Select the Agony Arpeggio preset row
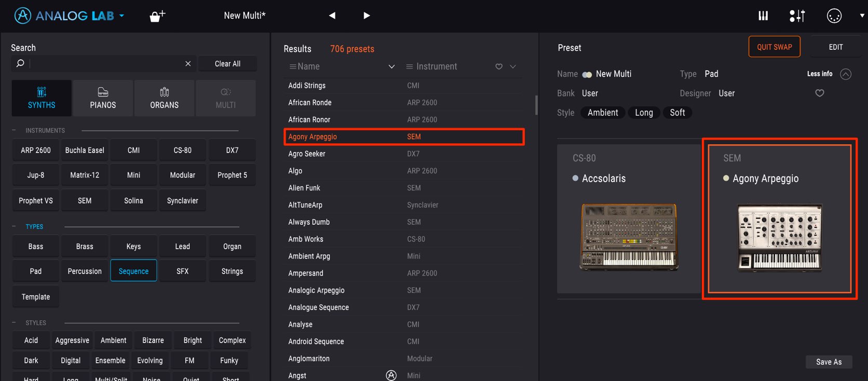The image size is (868, 381). (403, 137)
